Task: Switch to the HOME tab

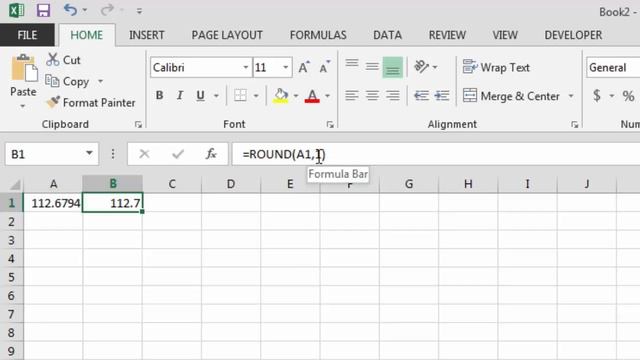Action: [x=87, y=35]
